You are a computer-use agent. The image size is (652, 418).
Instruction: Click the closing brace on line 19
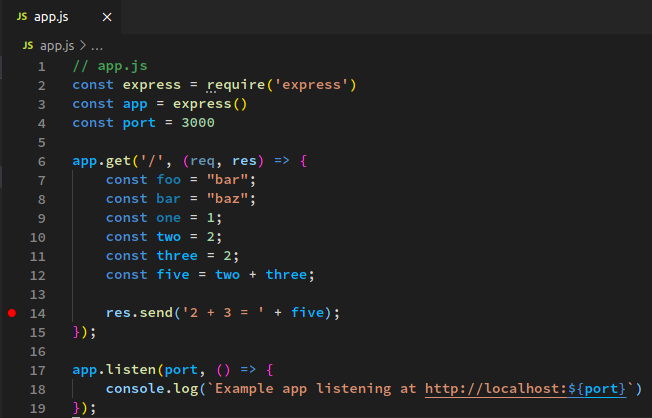(x=77, y=408)
